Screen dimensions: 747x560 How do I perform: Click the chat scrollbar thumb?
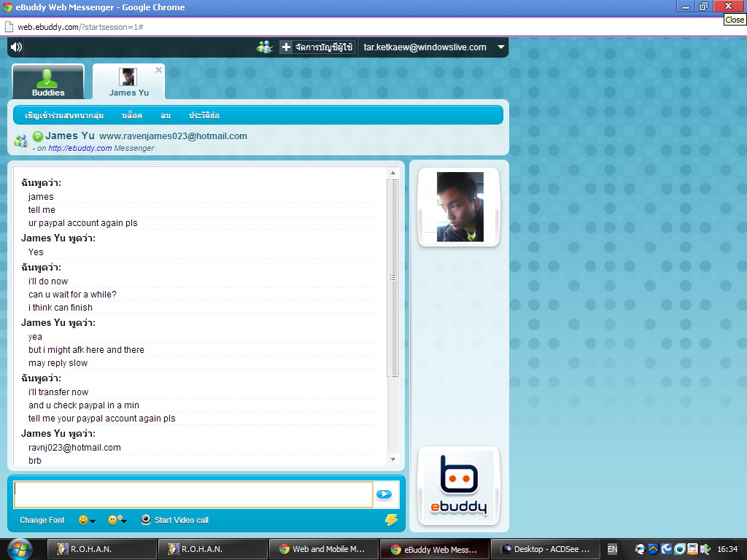[392, 278]
